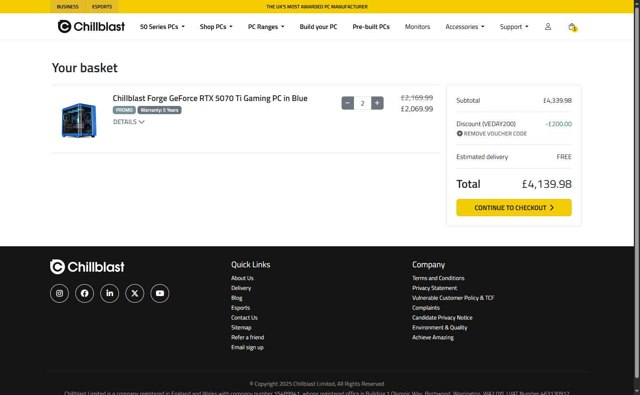This screenshot has width=640, height=395.
Task: Increase quantity with the plus button
Action: click(x=377, y=103)
